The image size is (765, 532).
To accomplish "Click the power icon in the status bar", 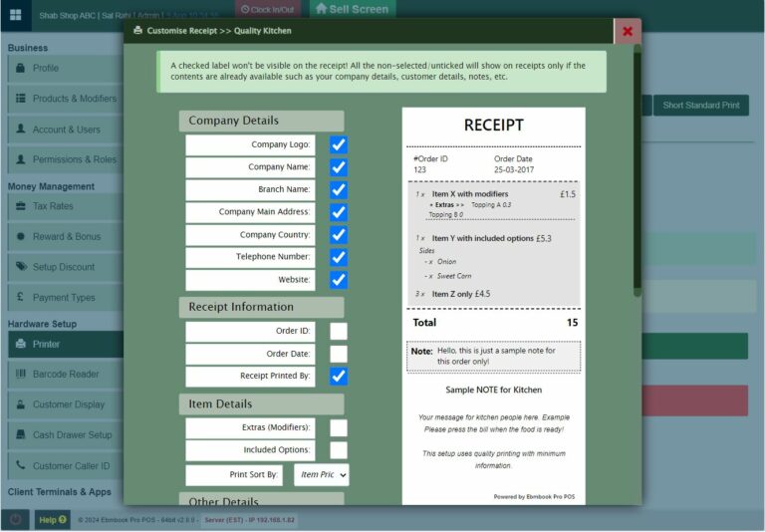I will pos(15,520).
